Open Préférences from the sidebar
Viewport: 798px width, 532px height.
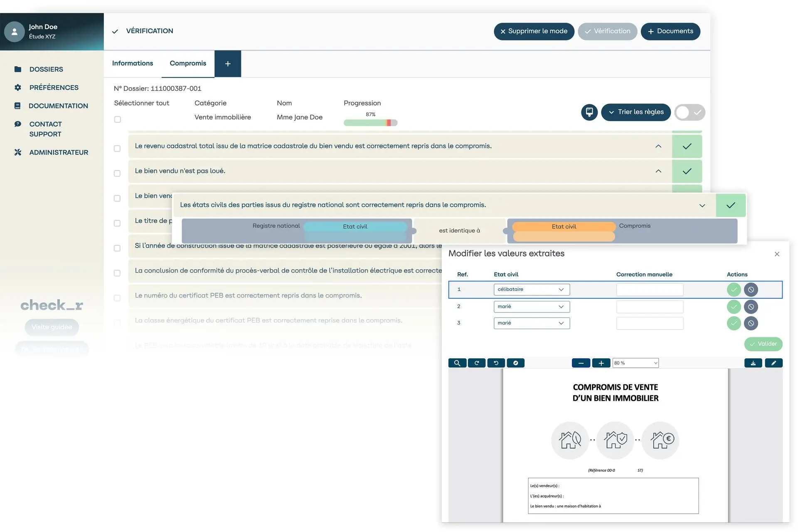click(x=54, y=87)
